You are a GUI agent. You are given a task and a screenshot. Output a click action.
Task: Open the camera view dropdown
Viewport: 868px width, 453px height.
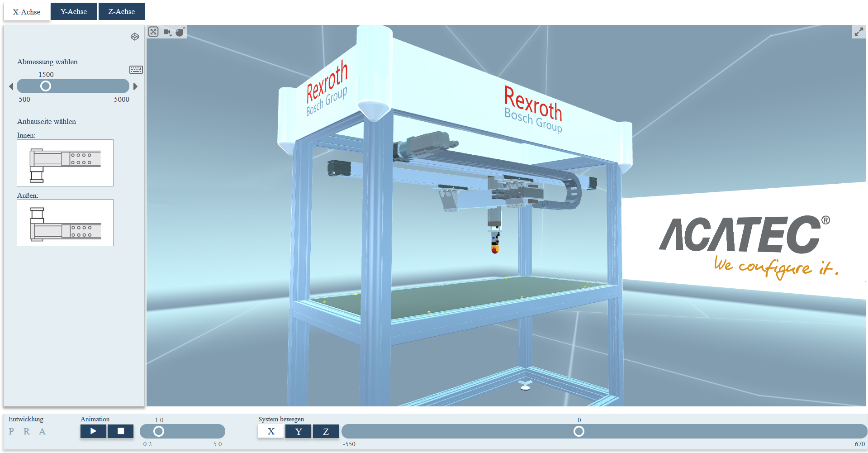pos(167,32)
